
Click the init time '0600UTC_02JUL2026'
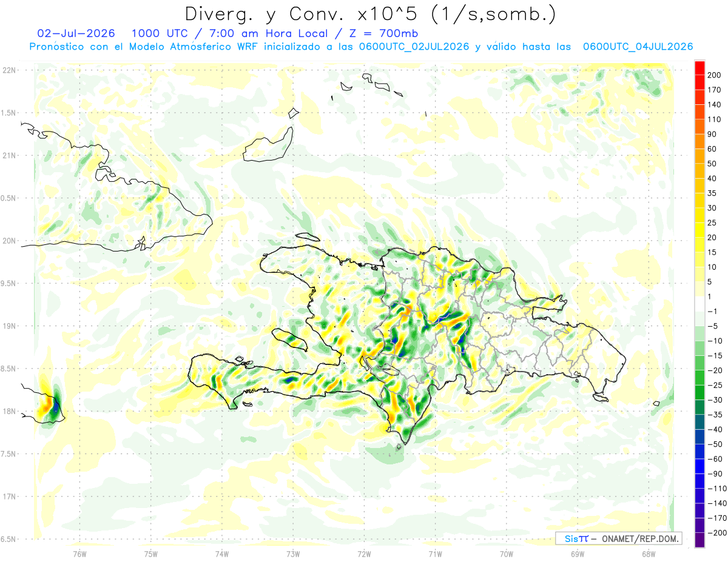pos(414,46)
